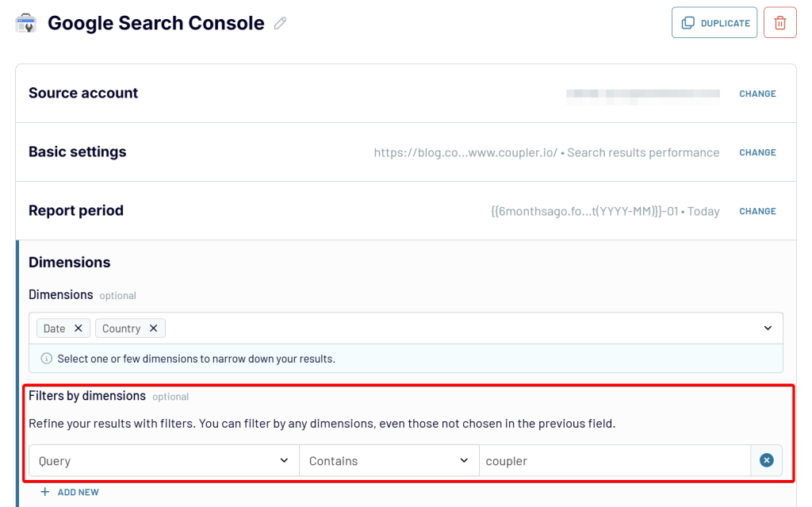This screenshot has height=507, width=812.
Task: Remove the Country dimension tag
Action: (153, 328)
